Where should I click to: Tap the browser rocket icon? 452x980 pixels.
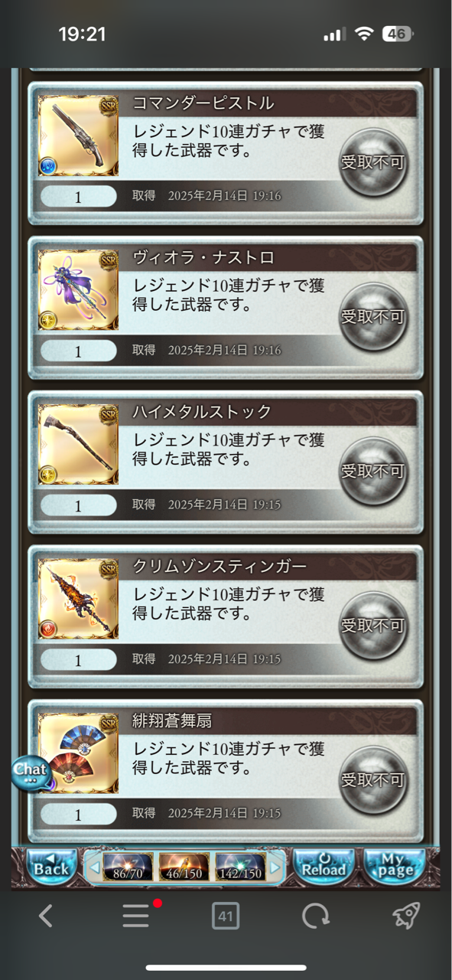(x=405, y=915)
